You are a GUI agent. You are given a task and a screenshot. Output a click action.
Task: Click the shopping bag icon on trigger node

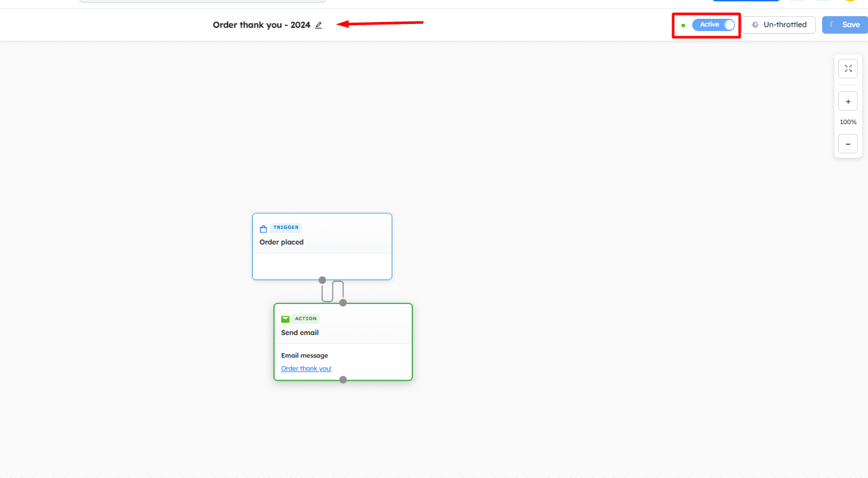pyautogui.click(x=263, y=228)
